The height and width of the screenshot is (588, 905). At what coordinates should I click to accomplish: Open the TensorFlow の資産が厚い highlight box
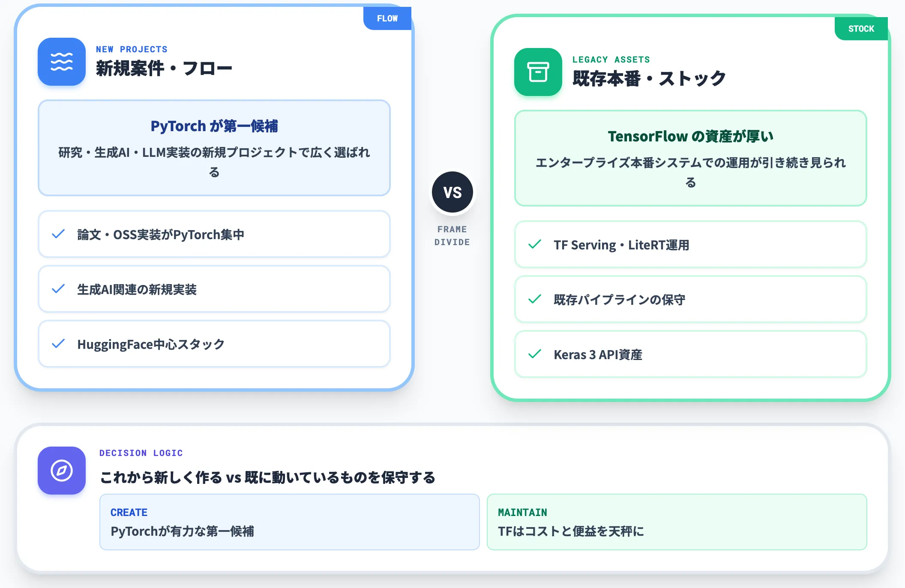[691, 158]
